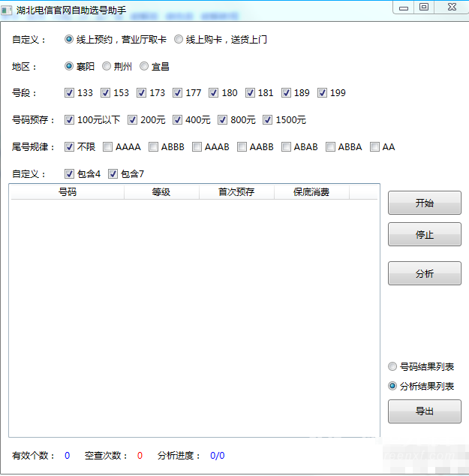Enable ABAB tail pattern checkbox
469x476 pixels.
pos(286,147)
